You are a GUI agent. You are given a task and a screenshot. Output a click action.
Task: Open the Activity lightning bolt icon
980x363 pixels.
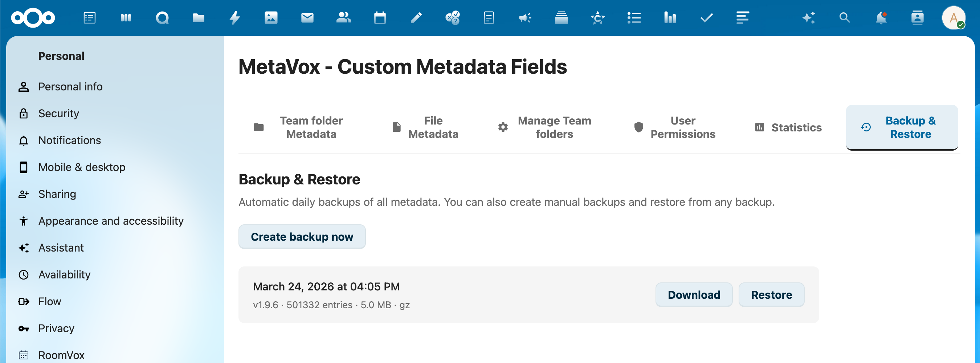coord(235,18)
